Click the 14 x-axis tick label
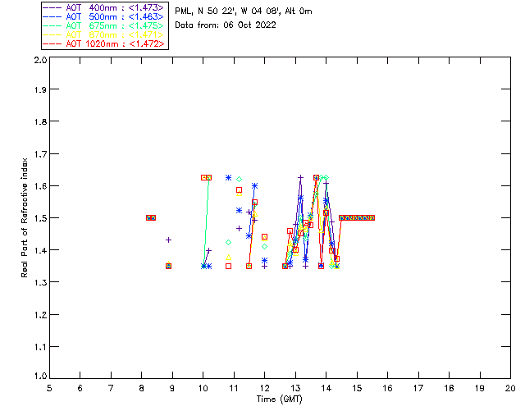 pyautogui.click(x=326, y=388)
